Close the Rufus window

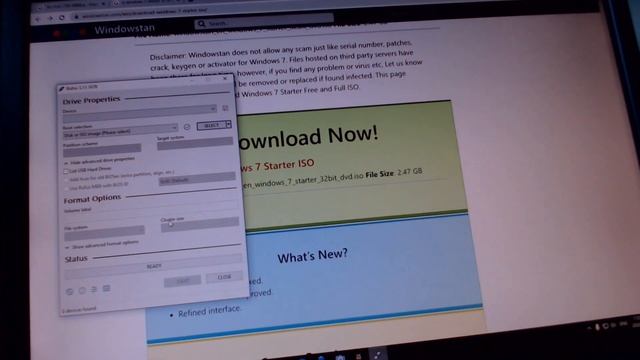click(225, 78)
